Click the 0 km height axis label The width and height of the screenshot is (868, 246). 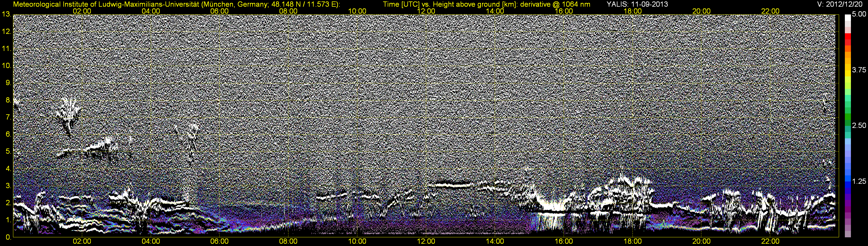[x=8, y=237]
